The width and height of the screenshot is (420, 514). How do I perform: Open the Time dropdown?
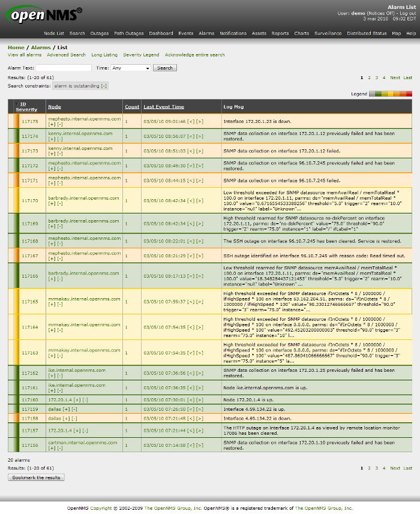[131, 68]
